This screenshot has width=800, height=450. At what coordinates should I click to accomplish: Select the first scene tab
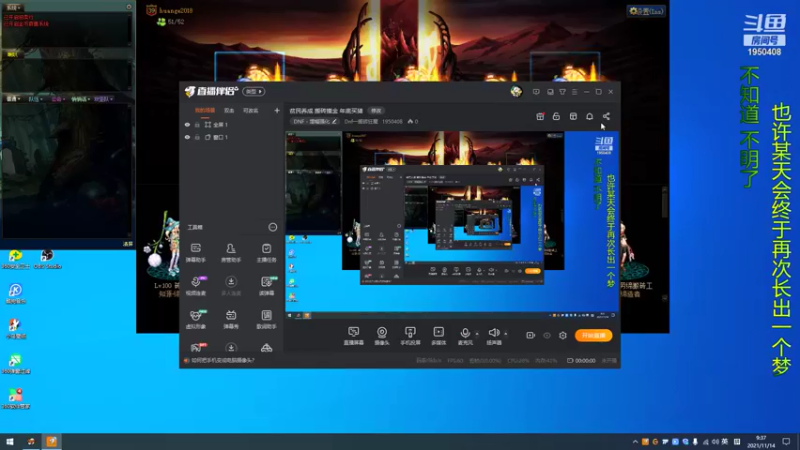[x=205, y=111]
